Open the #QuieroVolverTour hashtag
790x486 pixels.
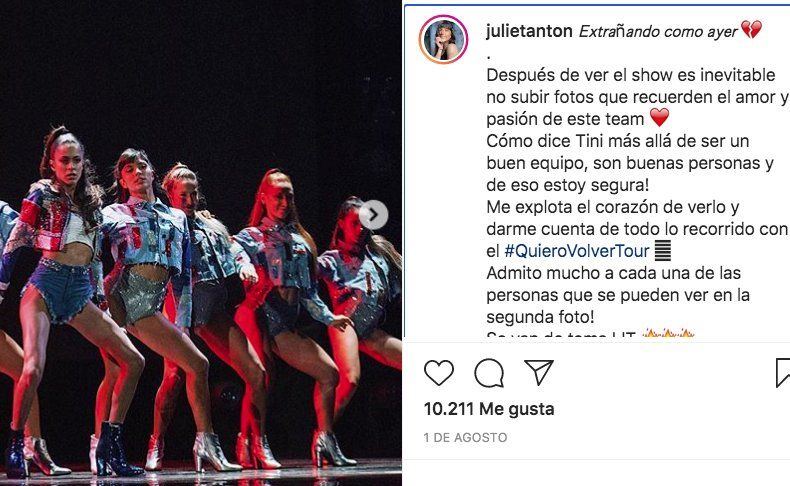pos(577,251)
